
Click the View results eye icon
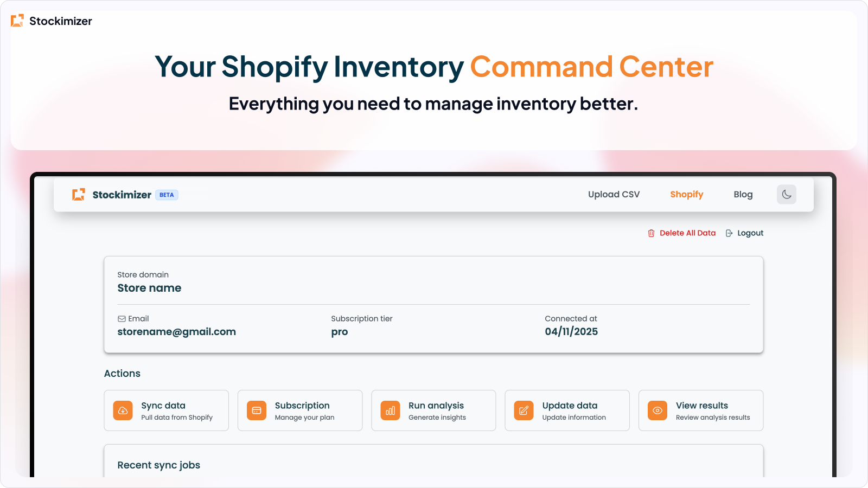tap(657, 410)
